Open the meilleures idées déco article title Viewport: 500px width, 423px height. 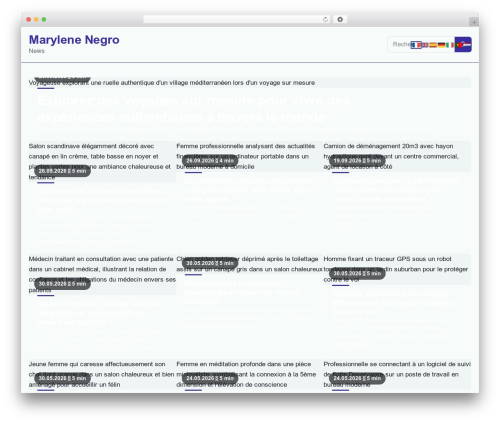pos(102,200)
